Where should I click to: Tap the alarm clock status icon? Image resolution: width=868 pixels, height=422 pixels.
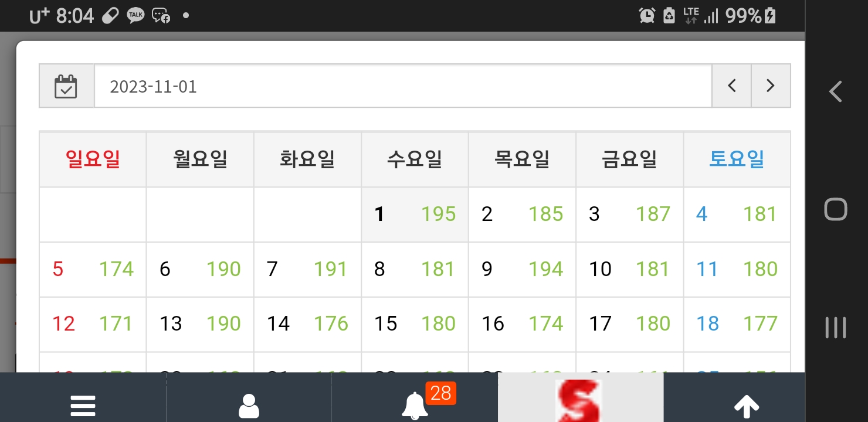[x=647, y=16]
